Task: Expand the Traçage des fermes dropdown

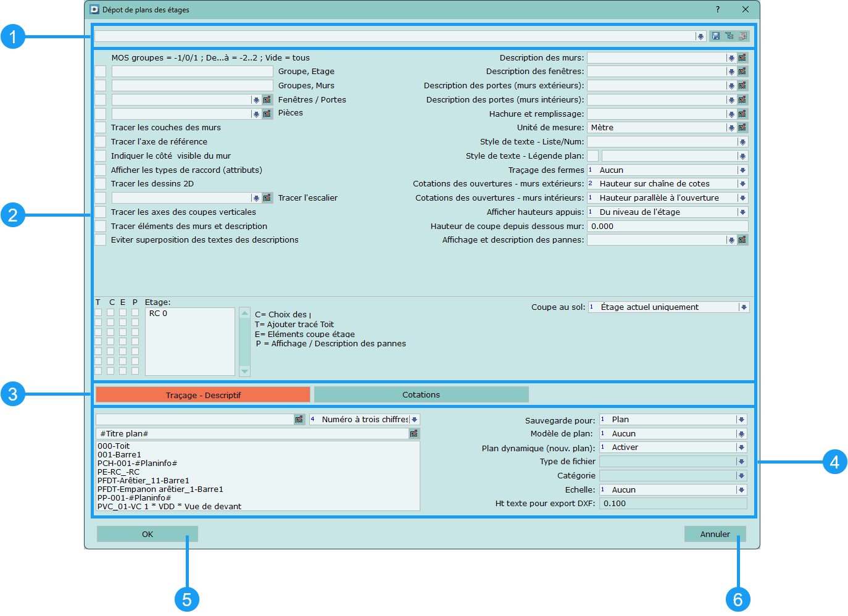Action: tap(742, 170)
